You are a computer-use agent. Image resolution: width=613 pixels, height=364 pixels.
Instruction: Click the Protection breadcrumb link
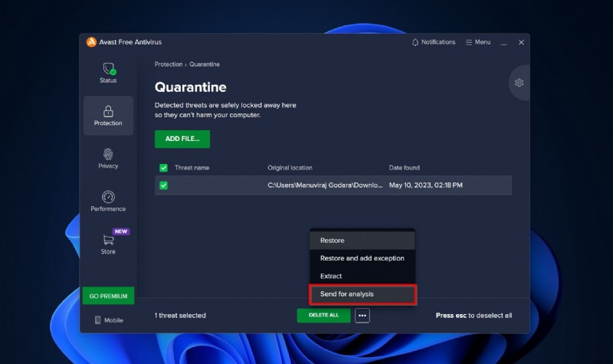(x=169, y=64)
